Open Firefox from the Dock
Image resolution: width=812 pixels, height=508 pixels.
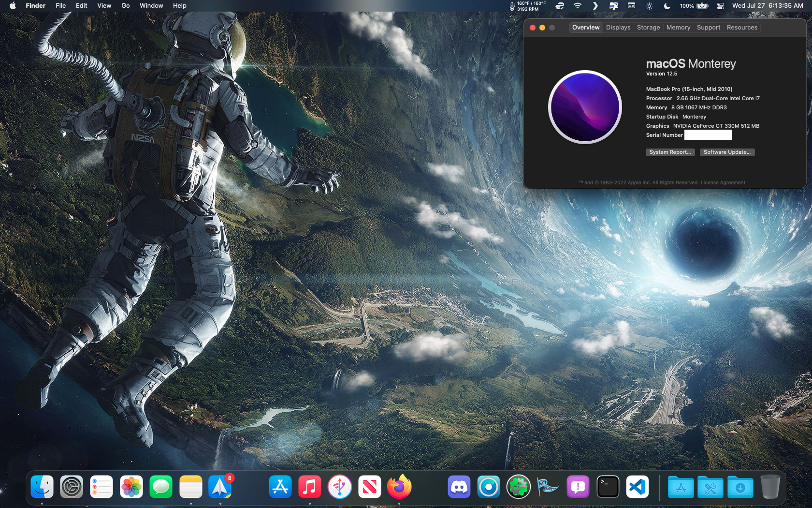coord(399,487)
